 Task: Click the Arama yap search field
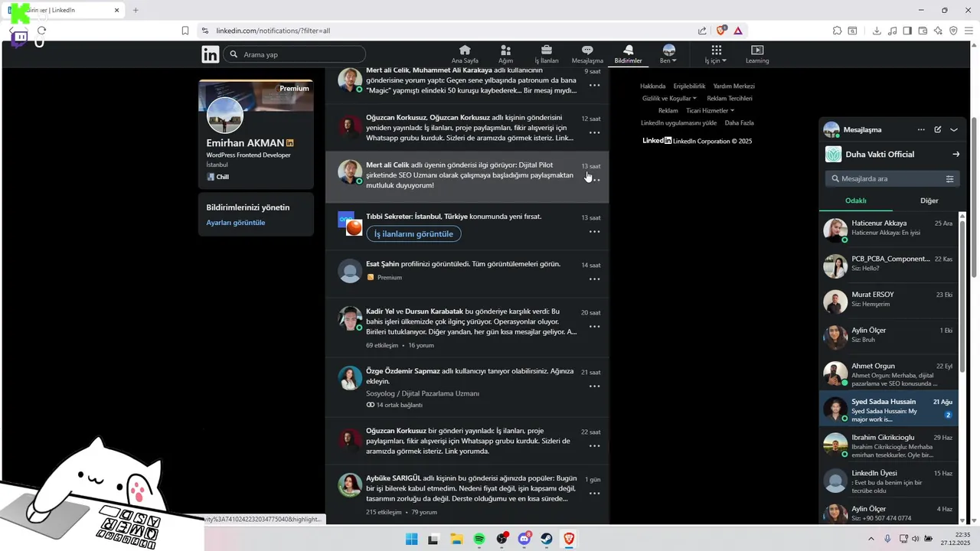coord(295,54)
